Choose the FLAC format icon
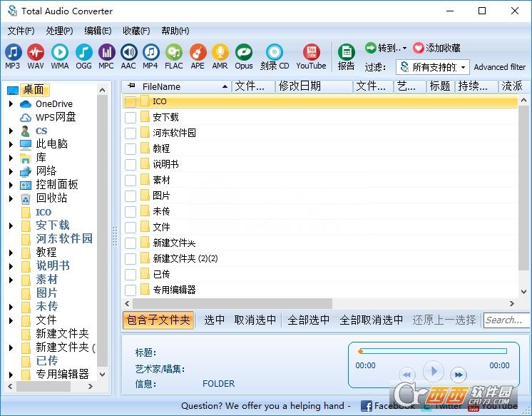 tap(174, 53)
